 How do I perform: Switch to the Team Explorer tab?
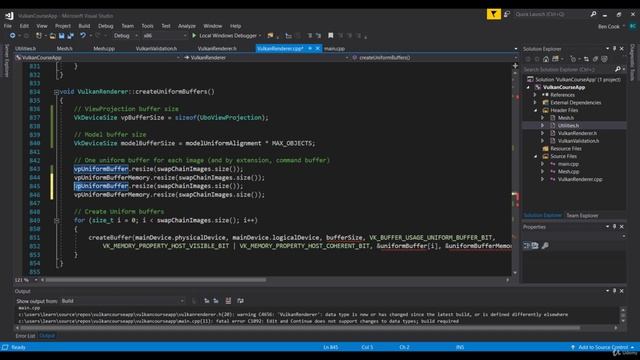pyautogui.click(x=582, y=216)
